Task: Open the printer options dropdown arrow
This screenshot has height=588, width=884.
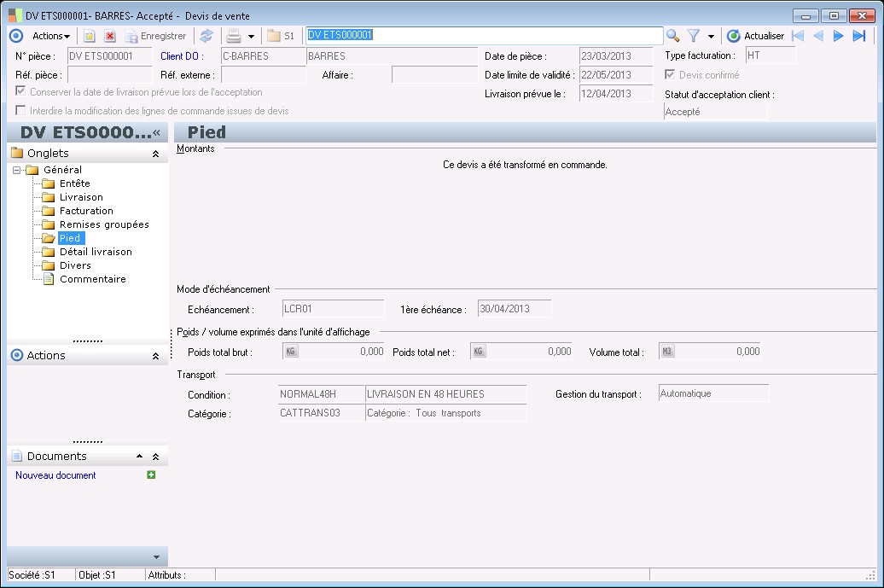Action: (251, 37)
